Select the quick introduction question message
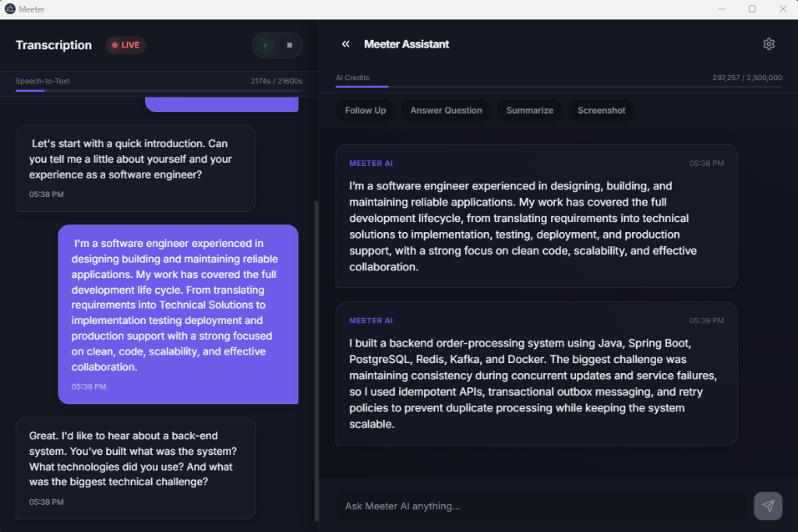Screen dimensions: 798x532 point(136,168)
